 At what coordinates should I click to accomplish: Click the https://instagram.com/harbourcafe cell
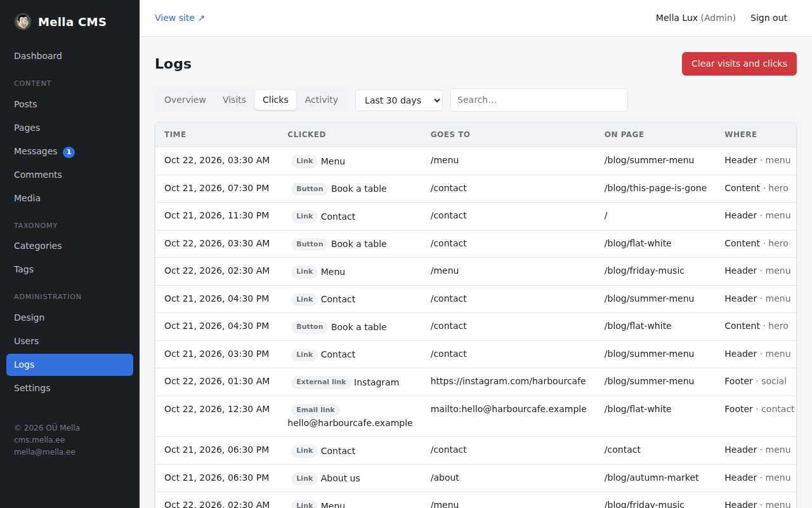508,381
